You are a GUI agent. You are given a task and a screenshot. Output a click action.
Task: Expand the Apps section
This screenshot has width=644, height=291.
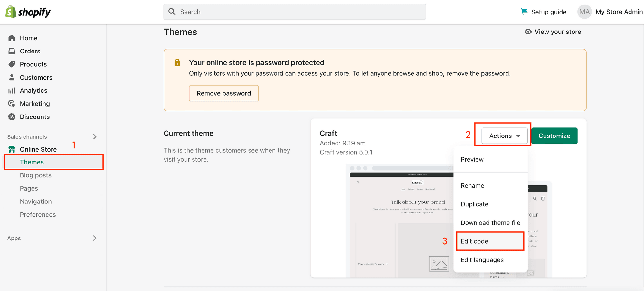pos(95,238)
